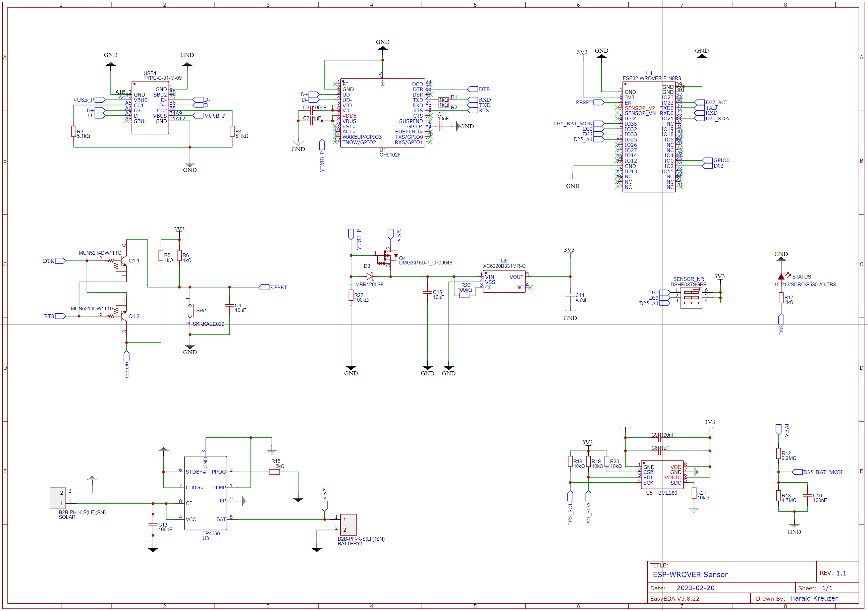Click the title text ESP-WROVER Sensor
Viewport: 868px width, 611px height.
tap(690, 574)
